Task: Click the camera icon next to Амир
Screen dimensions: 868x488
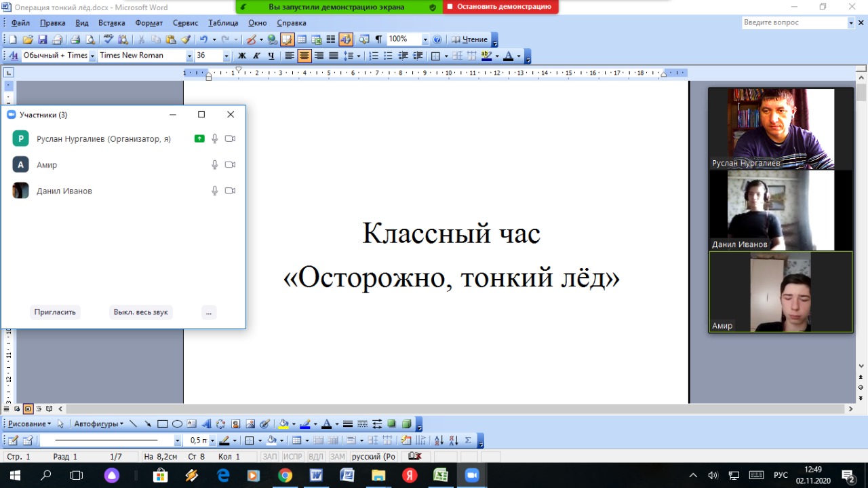Action: pos(230,165)
